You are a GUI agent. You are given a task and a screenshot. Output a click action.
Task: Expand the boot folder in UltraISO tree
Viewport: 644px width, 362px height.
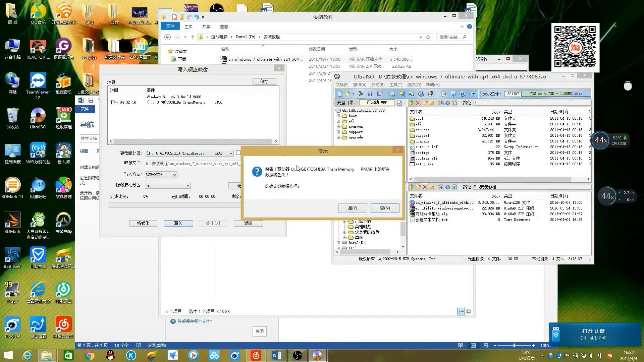(x=338, y=116)
